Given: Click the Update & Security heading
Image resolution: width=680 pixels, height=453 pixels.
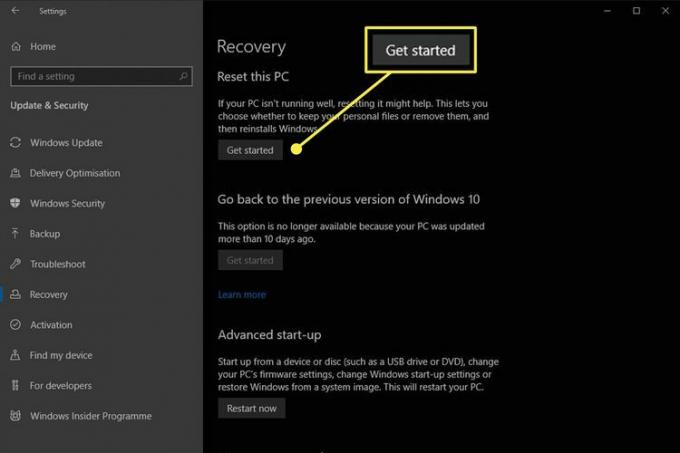Looking at the screenshot, I should 49,105.
